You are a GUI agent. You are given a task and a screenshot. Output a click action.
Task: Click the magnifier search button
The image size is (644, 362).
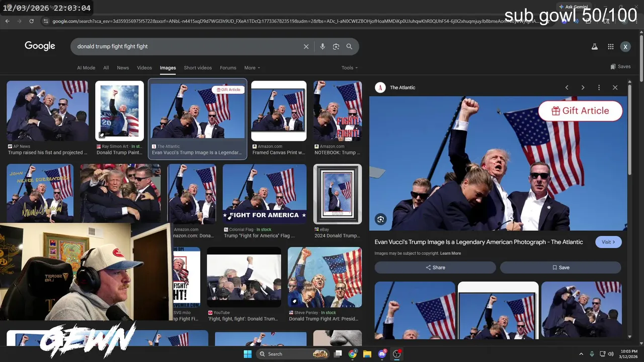click(x=349, y=46)
